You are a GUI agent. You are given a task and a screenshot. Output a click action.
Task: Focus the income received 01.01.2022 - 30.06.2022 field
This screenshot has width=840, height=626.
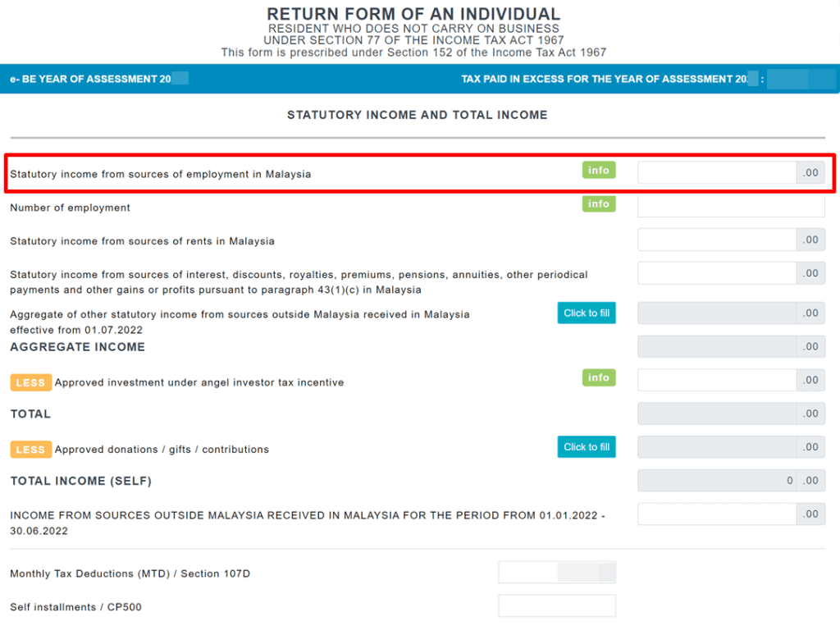click(716, 514)
